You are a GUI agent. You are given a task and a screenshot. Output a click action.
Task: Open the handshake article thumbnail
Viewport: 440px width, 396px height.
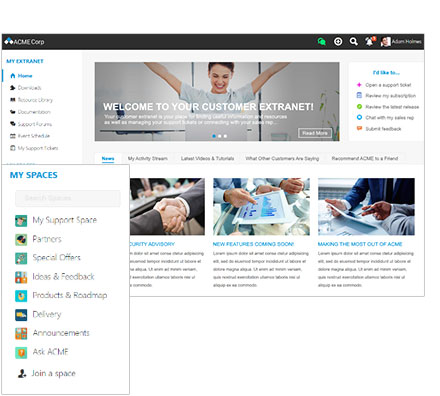167,207
